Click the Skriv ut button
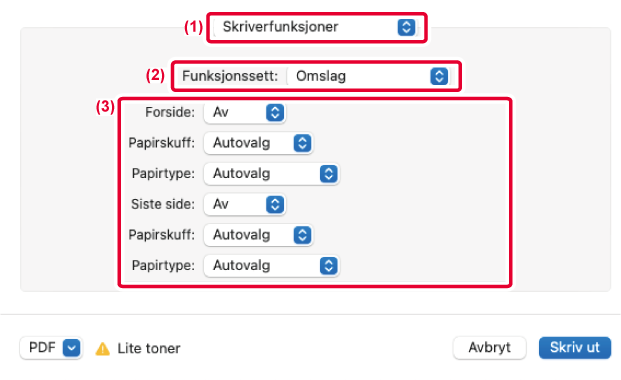Screen dimensions: 621x380 click(x=575, y=348)
